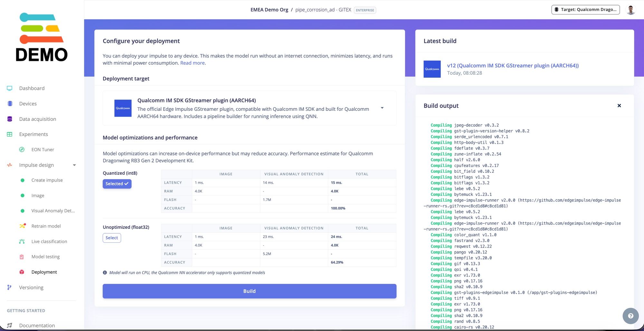Click the Versioning branch icon
This screenshot has height=331, width=644.
[x=9, y=287]
